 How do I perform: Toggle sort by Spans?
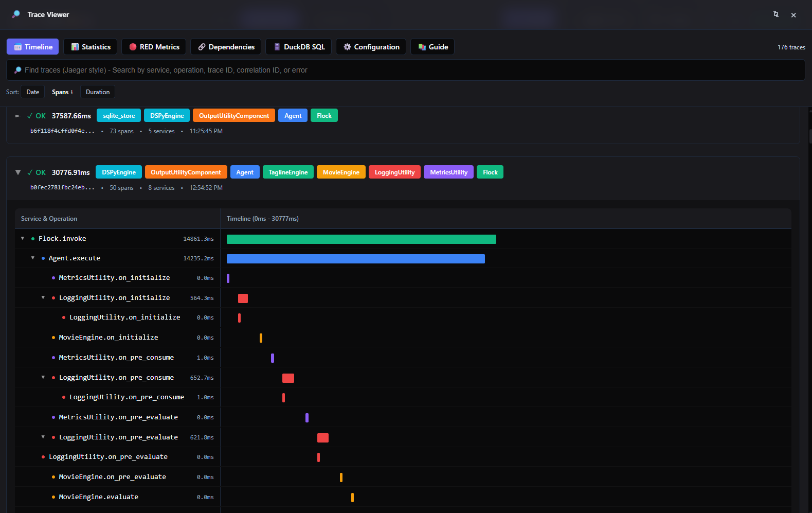pos(62,92)
